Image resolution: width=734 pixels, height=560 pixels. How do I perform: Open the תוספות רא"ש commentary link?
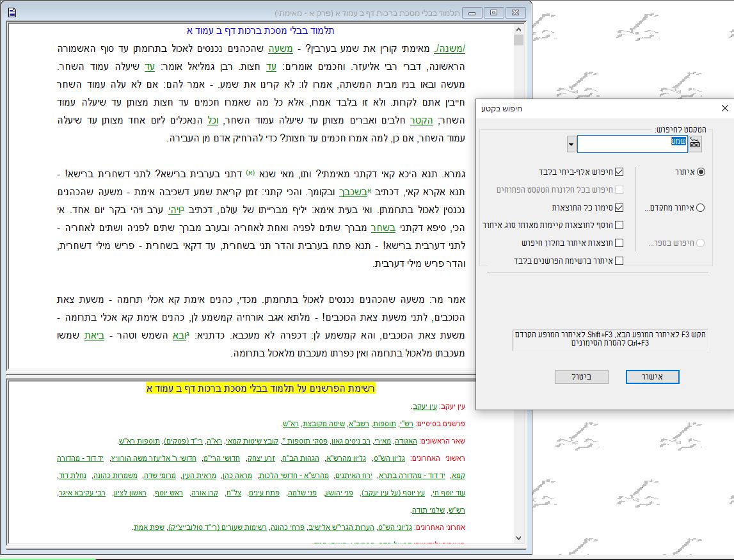pos(138,441)
